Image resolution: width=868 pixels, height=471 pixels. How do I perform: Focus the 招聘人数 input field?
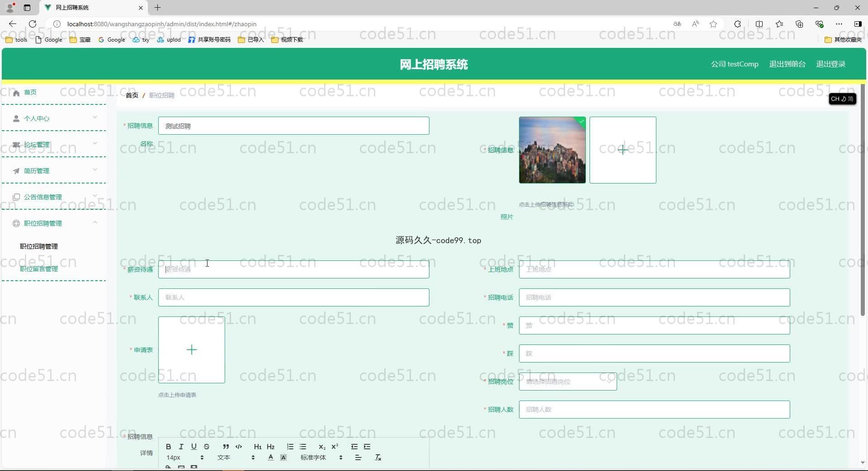654,410
